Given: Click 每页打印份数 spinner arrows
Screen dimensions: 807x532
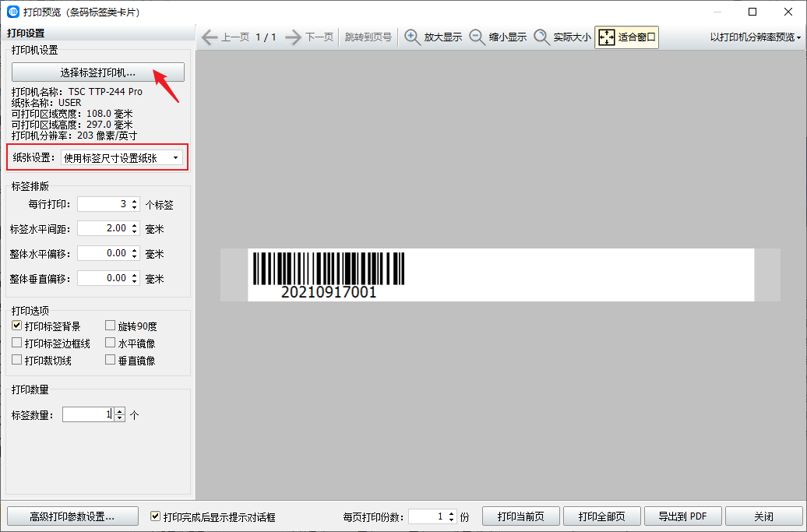Looking at the screenshot, I should point(451,516).
